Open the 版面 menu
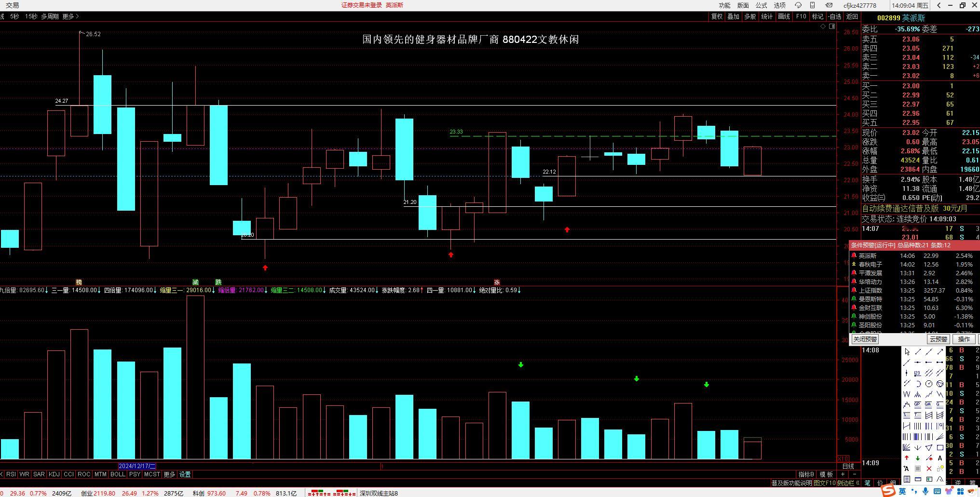 click(743, 5)
